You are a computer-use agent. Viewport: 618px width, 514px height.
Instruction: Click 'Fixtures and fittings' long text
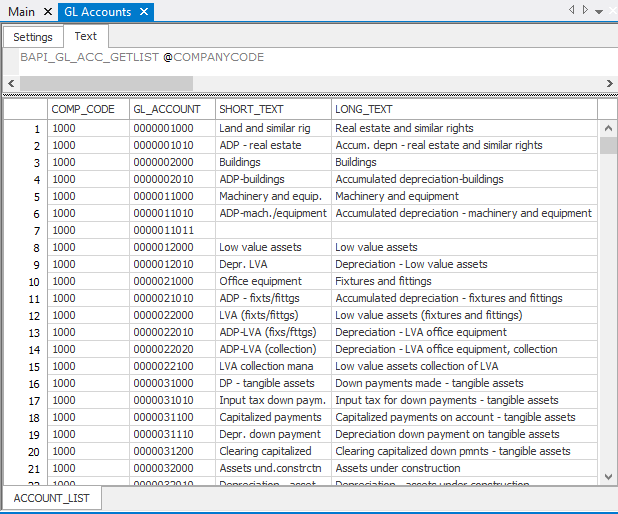point(464,281)
